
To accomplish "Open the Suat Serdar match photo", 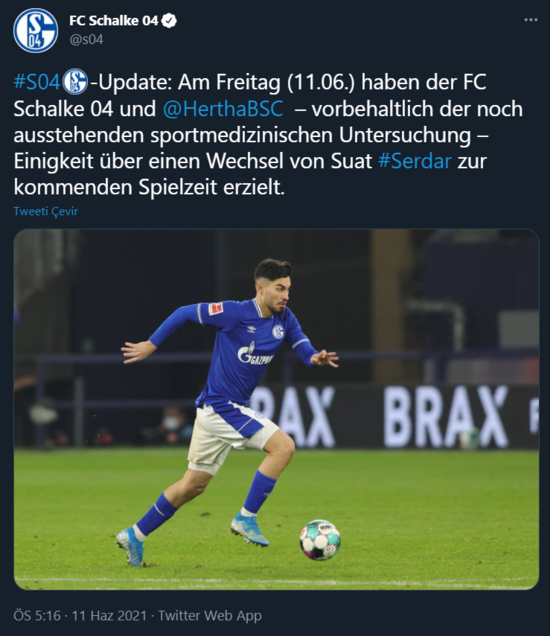I will pyautogui.click(x=276, y=409).
